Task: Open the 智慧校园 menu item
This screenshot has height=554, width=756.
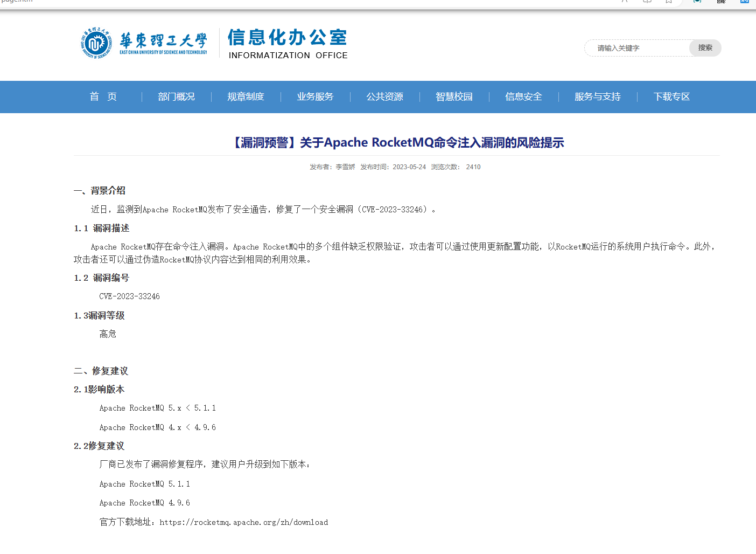Action: coord(454,96)
